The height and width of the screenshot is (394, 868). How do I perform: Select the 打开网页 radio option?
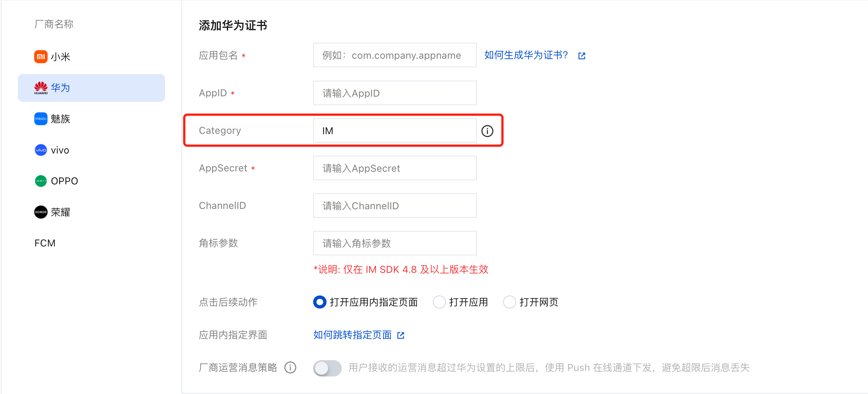pyautogui.click(x=509, y=302)
